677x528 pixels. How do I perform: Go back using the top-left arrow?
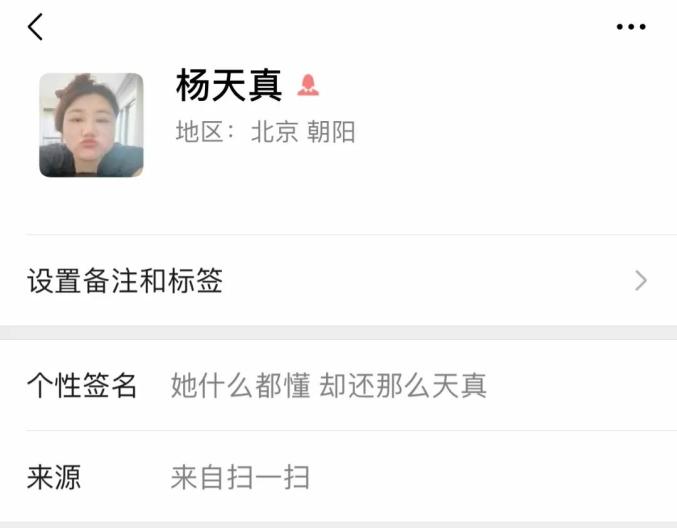tap(35, 27)
